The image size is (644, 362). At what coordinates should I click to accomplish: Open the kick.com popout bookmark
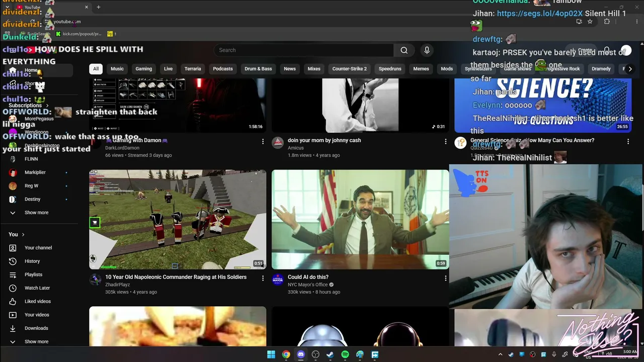78,34
